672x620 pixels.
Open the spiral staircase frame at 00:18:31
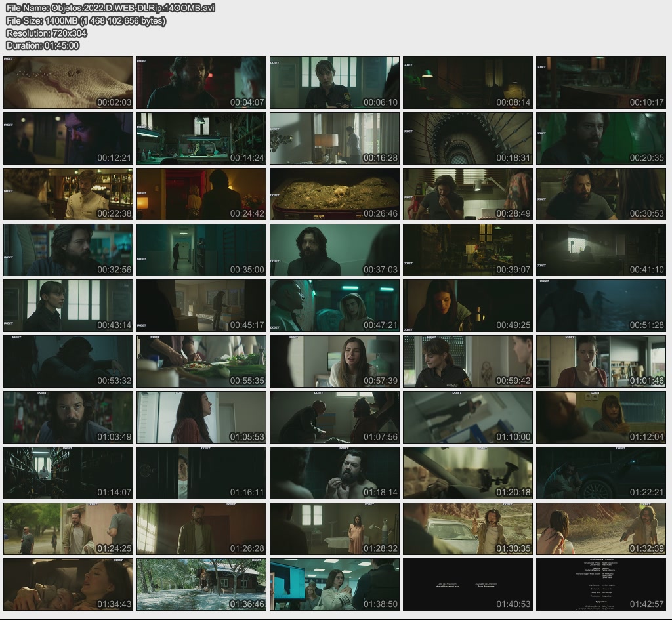(x=467, y=138)
